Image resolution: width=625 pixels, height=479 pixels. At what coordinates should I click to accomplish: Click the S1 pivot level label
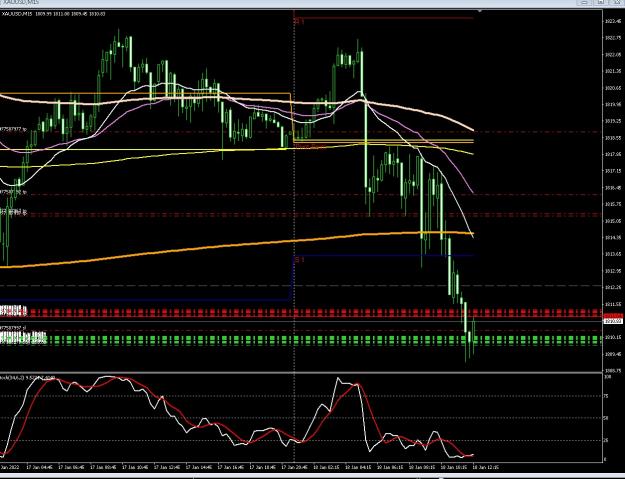click(x=299, y=260)
